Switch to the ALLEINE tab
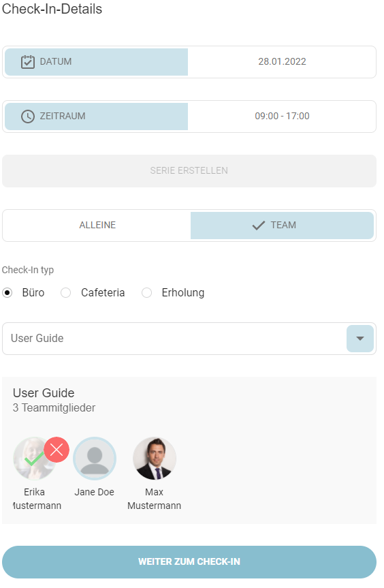 pos(97,226)
